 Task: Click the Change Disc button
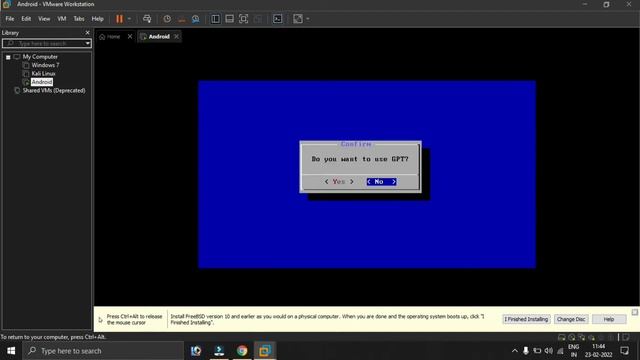(571, 319)
